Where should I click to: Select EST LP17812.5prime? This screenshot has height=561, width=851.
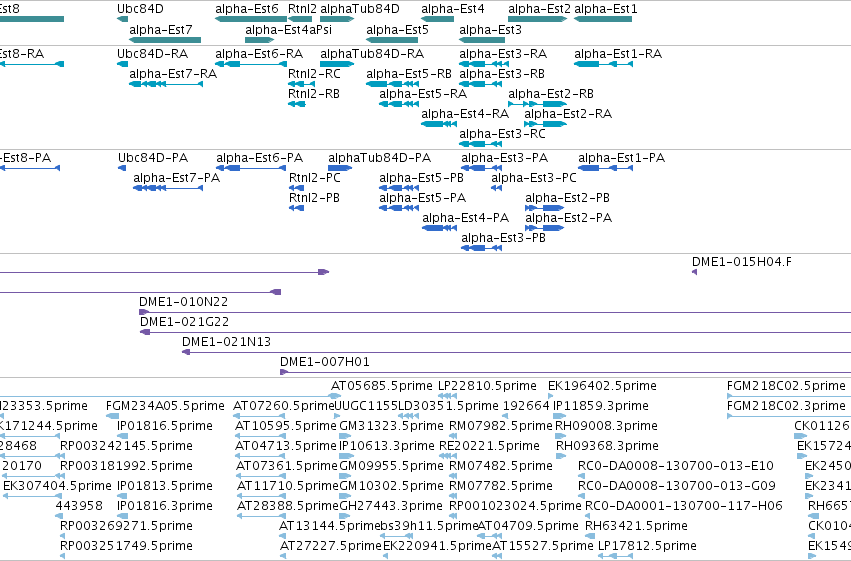(x=647, y=546)
